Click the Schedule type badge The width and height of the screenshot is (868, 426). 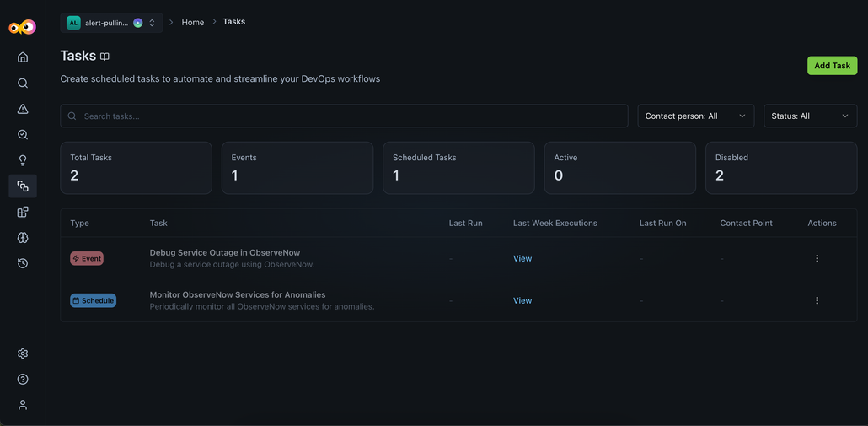coord(93,300)
